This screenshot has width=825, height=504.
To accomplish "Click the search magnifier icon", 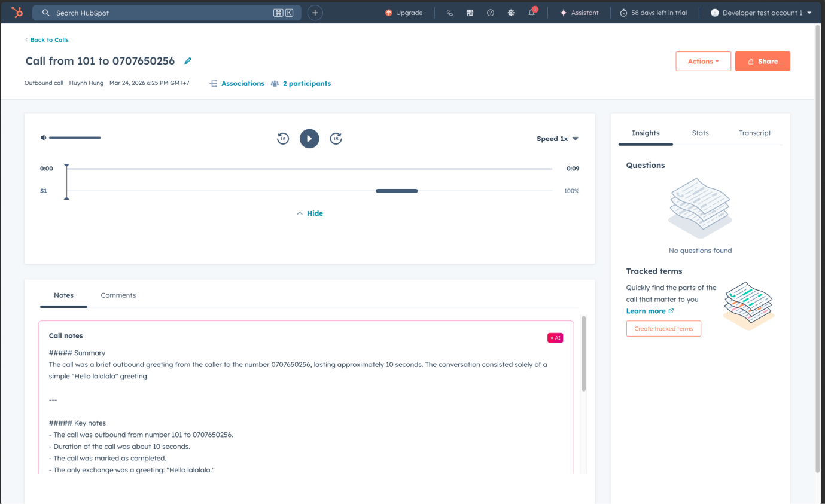I will pos(46,13).
